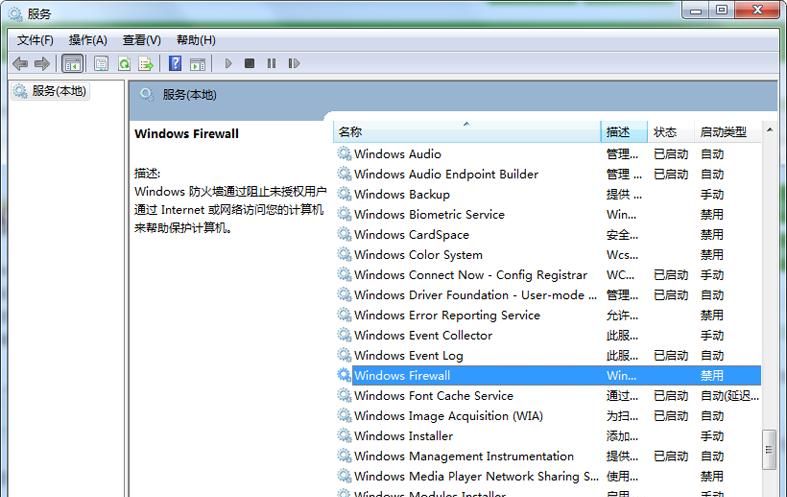Click the Forward arrow toolbar icon
This screenshot has width=787, height=497.
42,64
